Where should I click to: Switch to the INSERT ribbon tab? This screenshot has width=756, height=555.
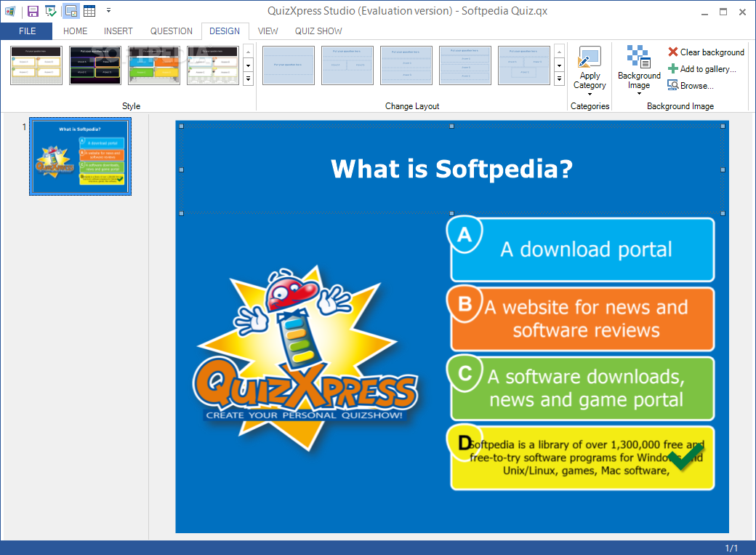pos(118,31)
